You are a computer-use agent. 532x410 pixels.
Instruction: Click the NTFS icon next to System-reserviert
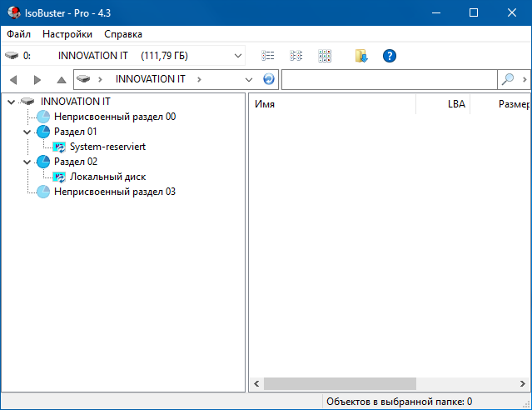59,147
